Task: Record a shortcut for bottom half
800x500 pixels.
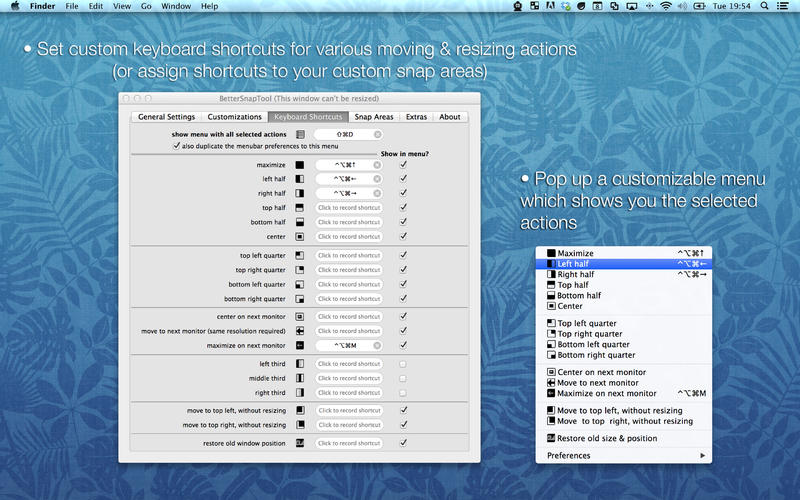Action: 349,222
